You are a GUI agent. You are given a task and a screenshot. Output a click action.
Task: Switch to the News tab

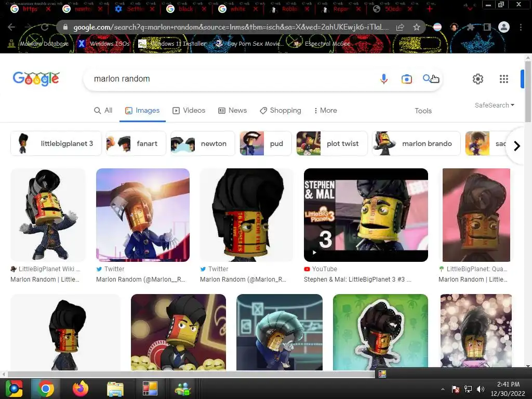[x=232, y=111]
